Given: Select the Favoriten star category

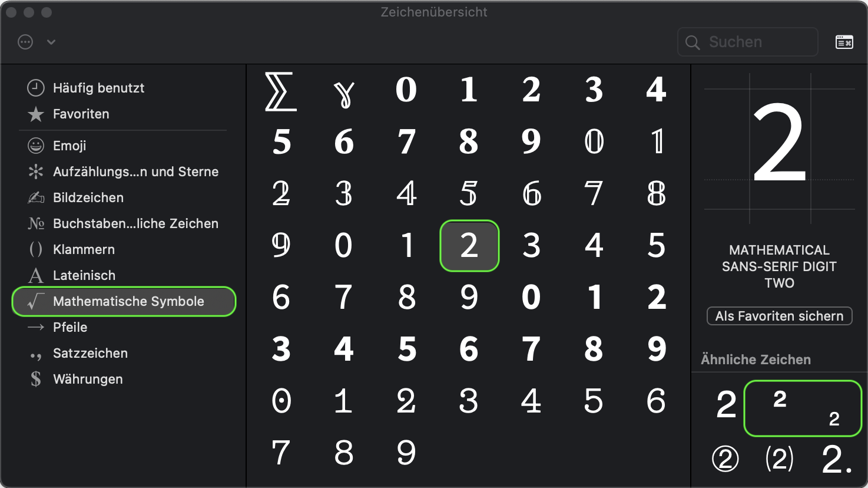Looking at the screenshot, I should tap(81, 114).
